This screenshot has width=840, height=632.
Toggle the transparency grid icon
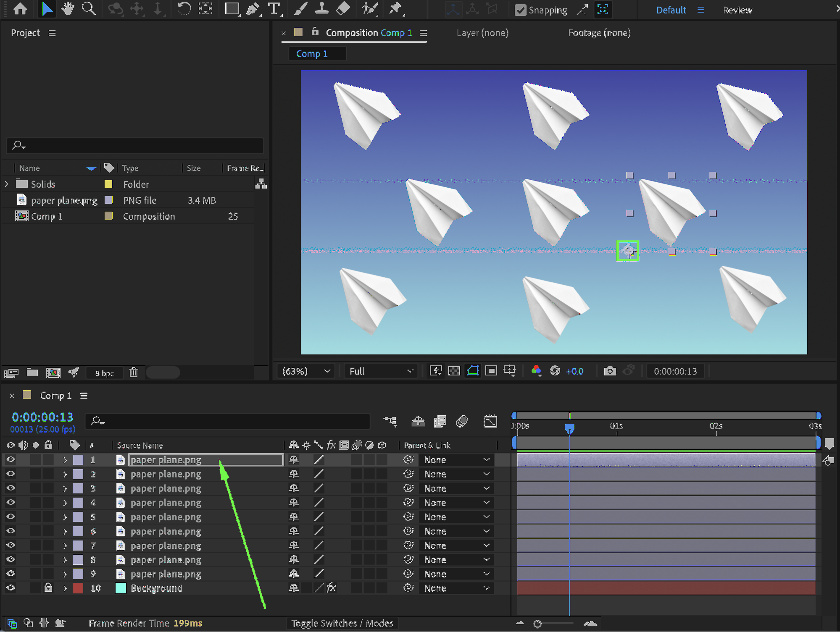pyautogui.click(x=454, y=371)
